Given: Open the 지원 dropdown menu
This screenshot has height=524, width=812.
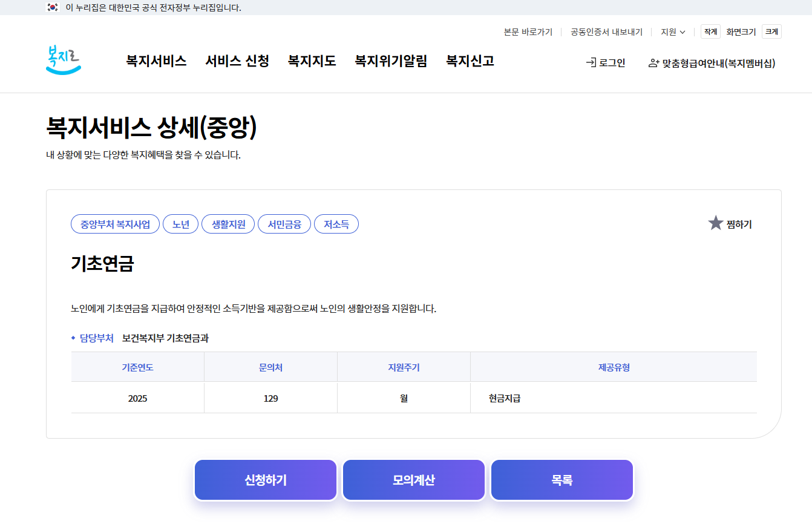Looking at the screenshot, I should 672,32.
